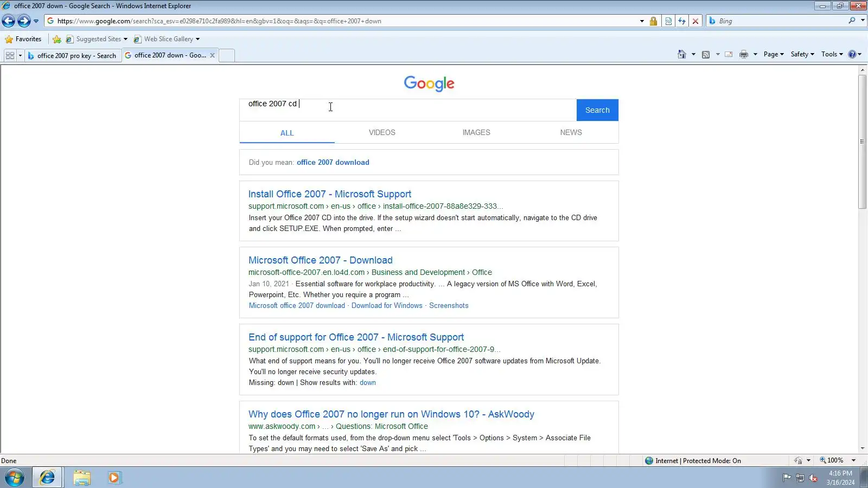Click the page scrollbar up arrow
This screenshot has width=868, height=488.
pos(863,69)
